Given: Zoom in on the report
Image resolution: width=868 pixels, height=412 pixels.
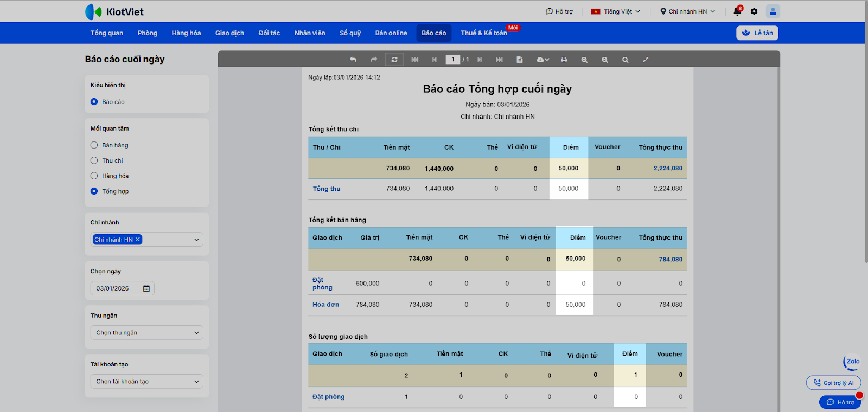Looking at the screenshot, I should [584, 60].
